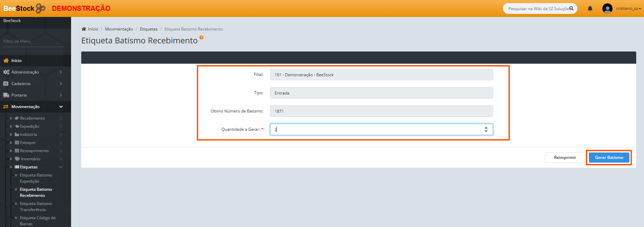Select Início in the sidebar menu

click(x=16, y=61)
